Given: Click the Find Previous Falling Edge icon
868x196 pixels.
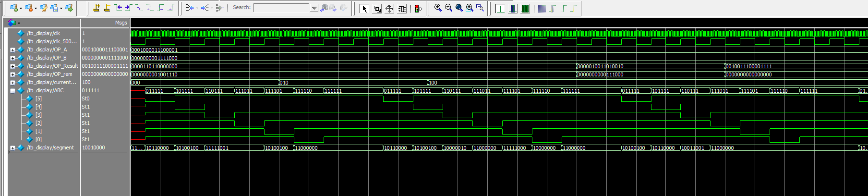Looking at the screenshot, I should [x=139, y=8].
